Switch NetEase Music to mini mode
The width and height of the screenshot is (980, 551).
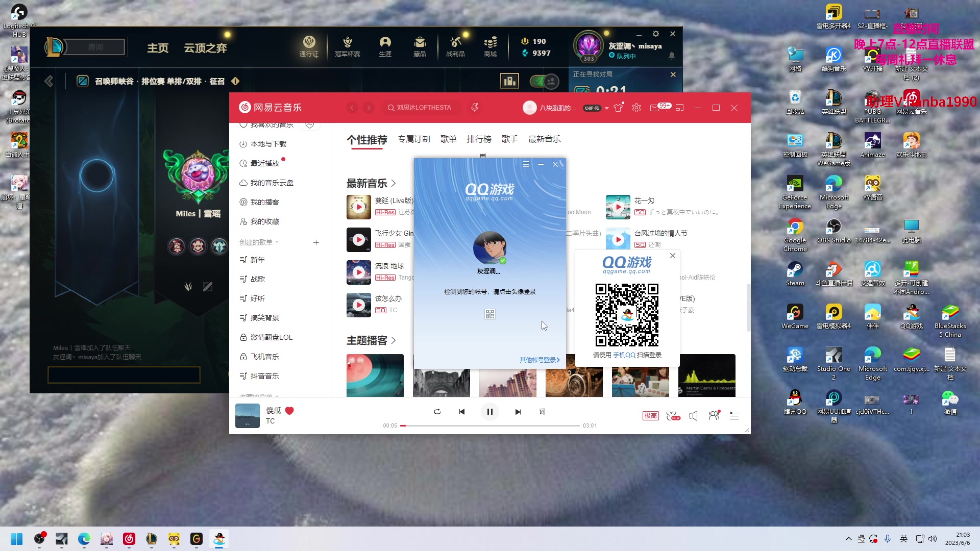[679, 108]
